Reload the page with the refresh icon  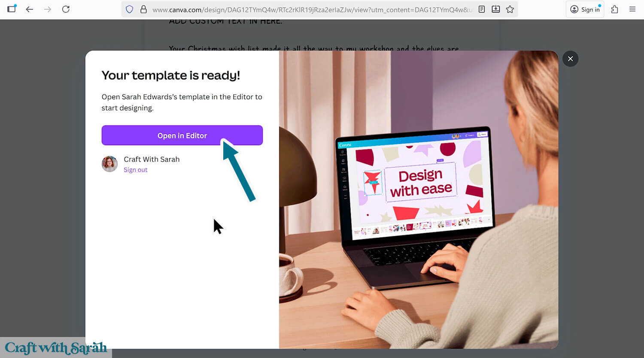(x=66, y=9)
